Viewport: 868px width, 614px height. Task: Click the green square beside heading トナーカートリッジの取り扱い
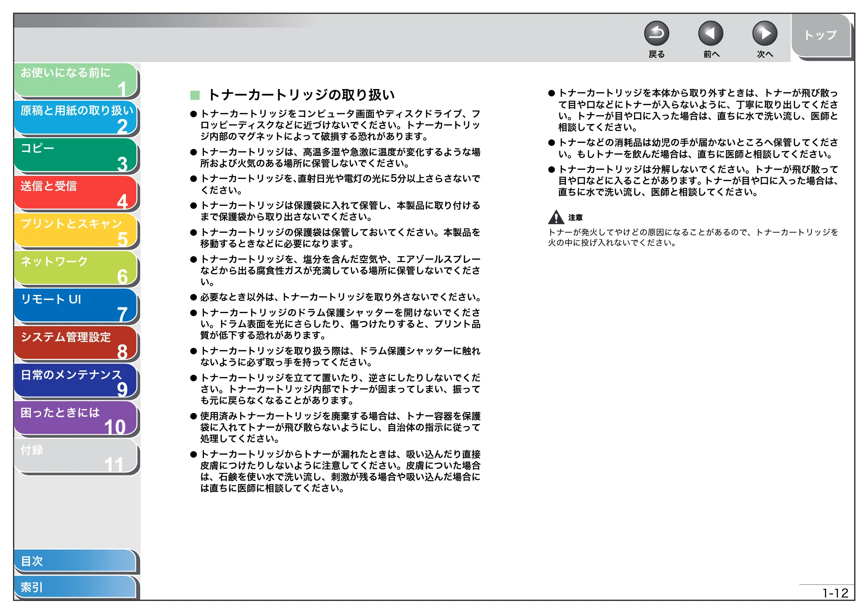pyautogui.click(x=195, y=95)
